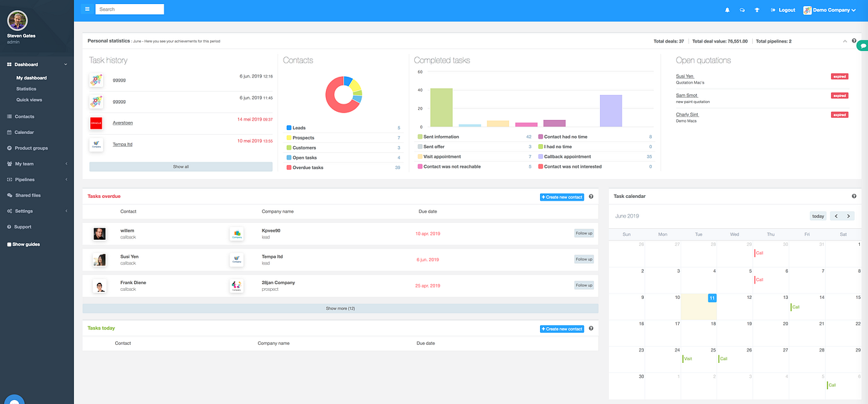Toggle the hamburger menu beside the search bar

(x=87, y=9)
